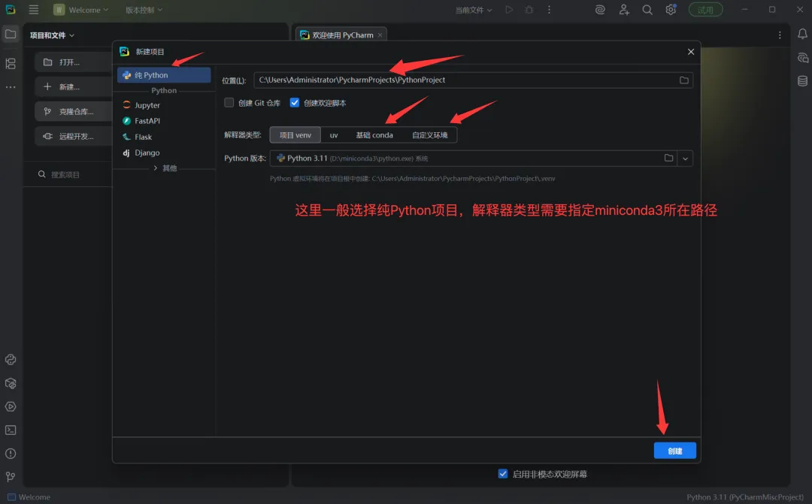Open the Database tool window
The height and width of the screenshot is (504, 812).
click(802, 81)
